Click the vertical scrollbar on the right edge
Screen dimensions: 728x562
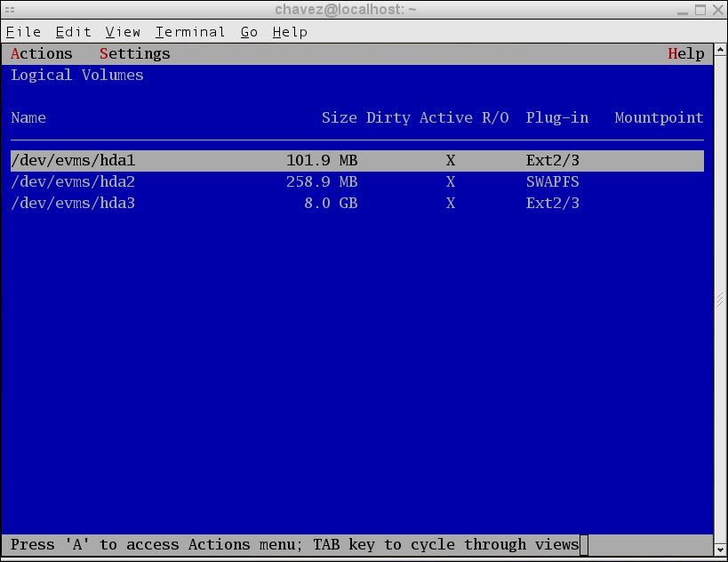coord(720,301)
